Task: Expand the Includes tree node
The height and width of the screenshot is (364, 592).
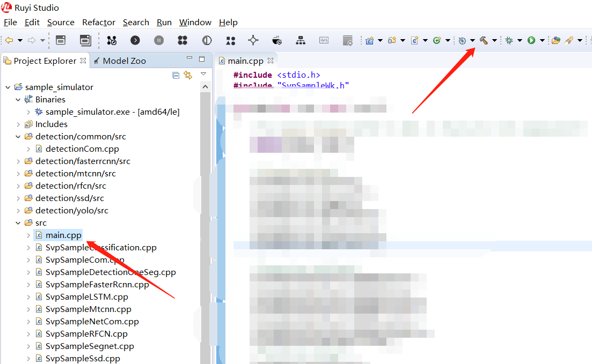Action: [x=18, y=124]
